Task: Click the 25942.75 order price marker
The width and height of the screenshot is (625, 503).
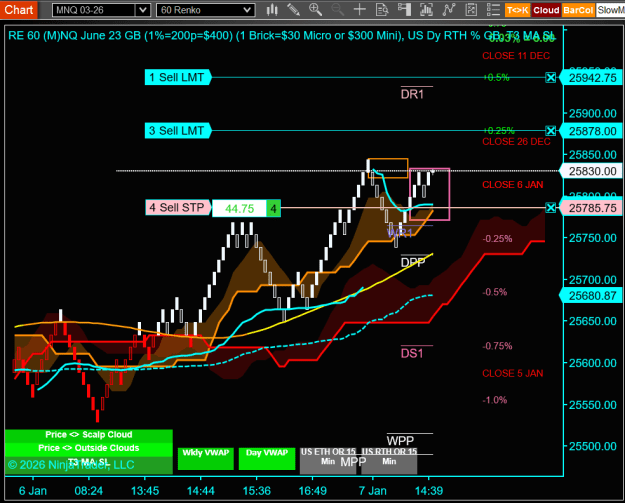Action: [592, 78]
